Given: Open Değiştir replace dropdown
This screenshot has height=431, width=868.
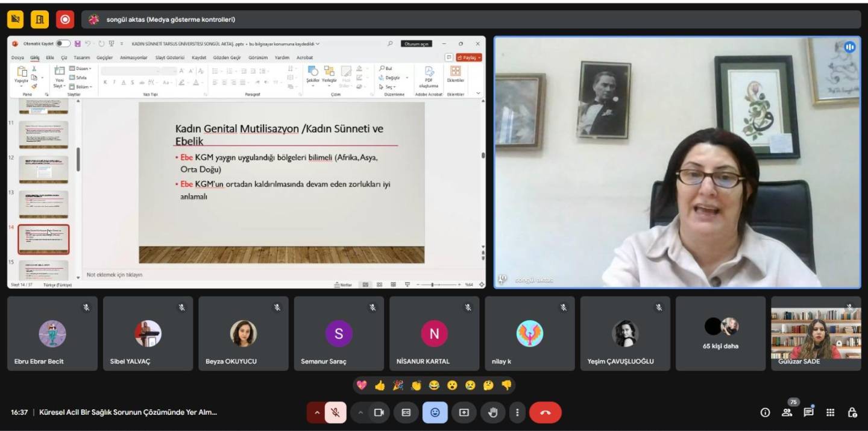Looking at the screenshot, I should [x=394, y=78].
